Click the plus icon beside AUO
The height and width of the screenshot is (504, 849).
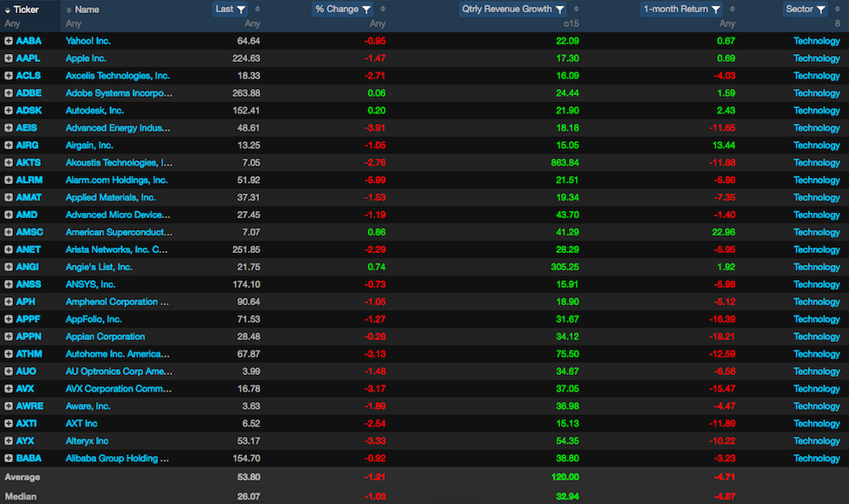click(9, 371)
